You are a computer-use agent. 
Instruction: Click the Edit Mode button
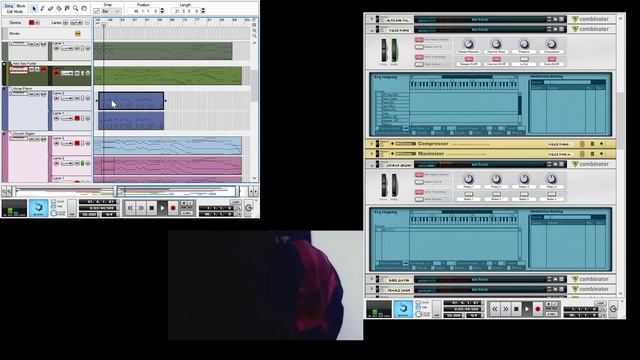pos(15,11)
